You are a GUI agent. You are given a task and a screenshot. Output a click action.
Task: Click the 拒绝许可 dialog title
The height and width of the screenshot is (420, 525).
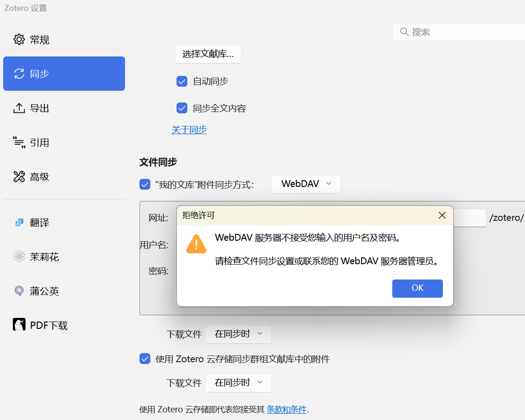[199, 215]
